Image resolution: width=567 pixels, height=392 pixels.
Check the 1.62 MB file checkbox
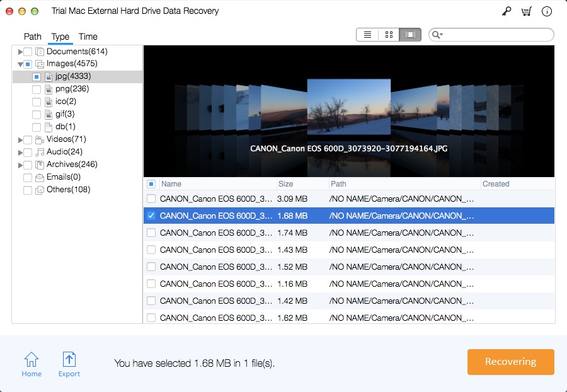coord(151,318)
